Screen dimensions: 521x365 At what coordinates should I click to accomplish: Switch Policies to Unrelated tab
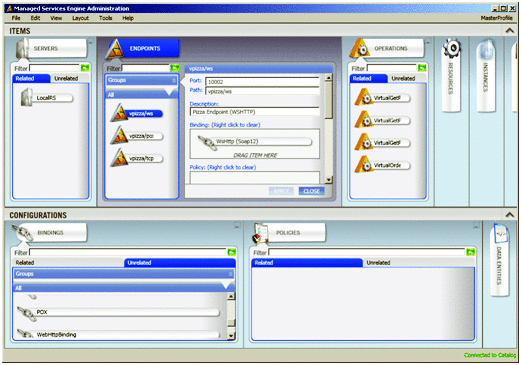pos(419,263)
